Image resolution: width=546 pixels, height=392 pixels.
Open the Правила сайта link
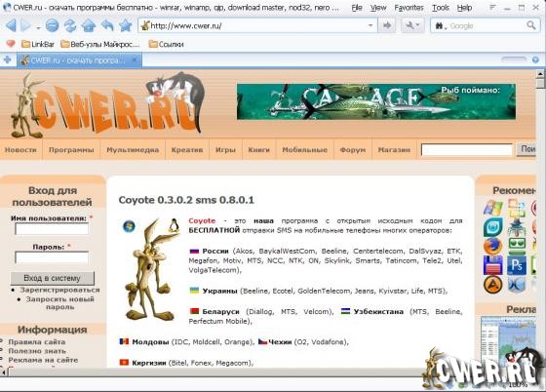37,342
